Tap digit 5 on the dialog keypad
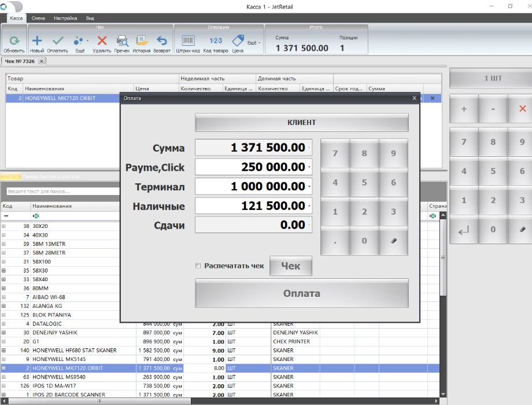 [x=364, y=183]
